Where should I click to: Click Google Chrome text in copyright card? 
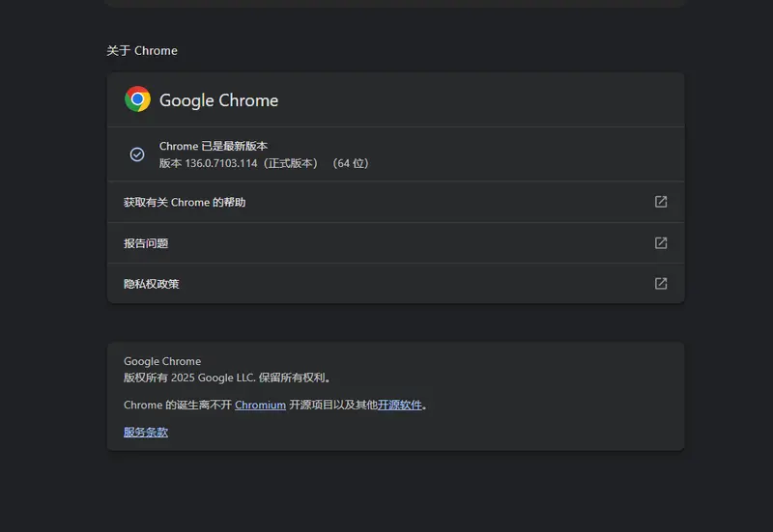162,361
